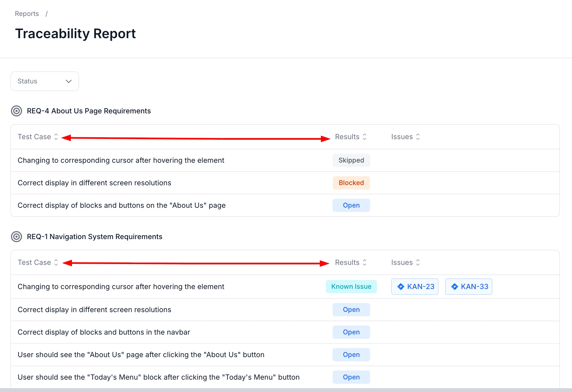Viewport: 572px width, 392px height.
Task: Click the REQ-4 requirement target icon
Action: 16,111
